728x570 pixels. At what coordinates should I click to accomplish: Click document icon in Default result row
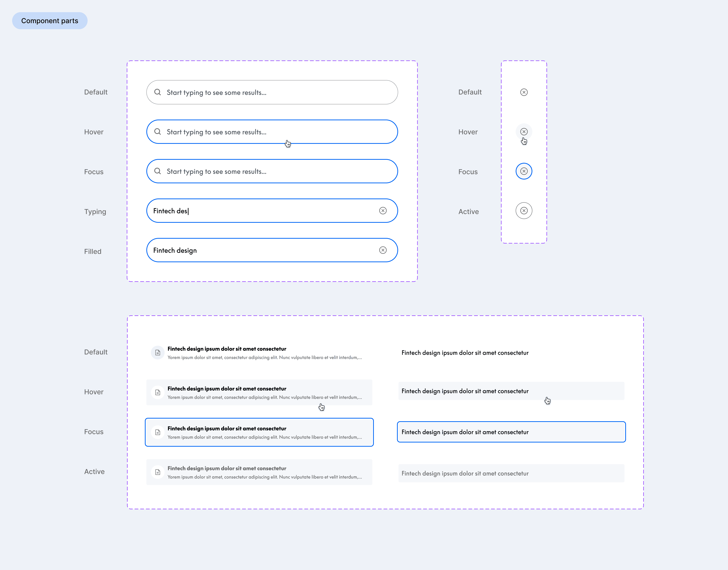pos(158,353)
